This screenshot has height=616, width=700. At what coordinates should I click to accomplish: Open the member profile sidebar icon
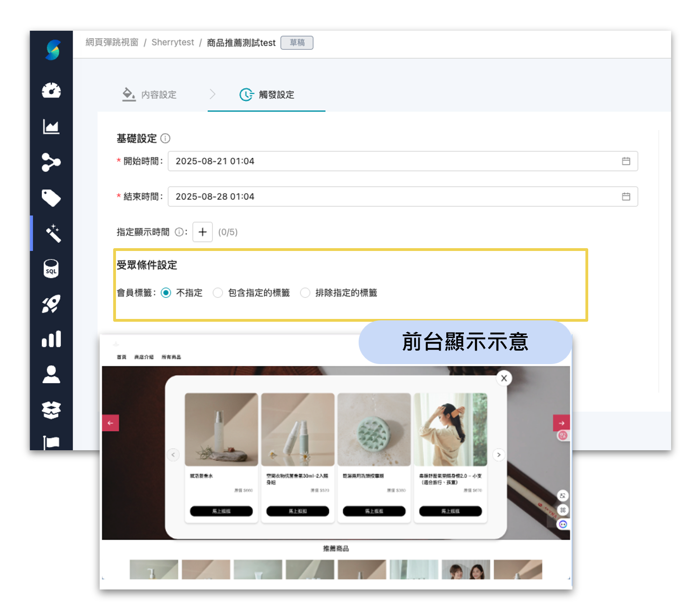click(51, 375)
